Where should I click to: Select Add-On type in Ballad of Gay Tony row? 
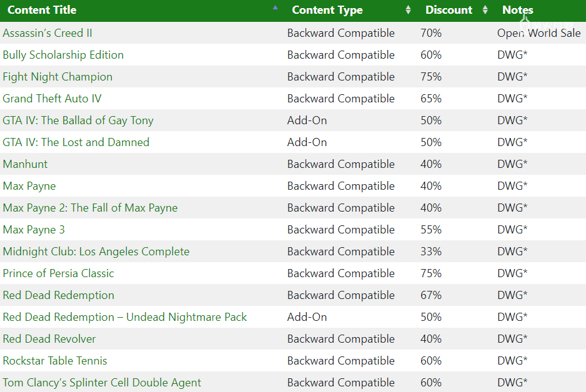pos(307,120)
